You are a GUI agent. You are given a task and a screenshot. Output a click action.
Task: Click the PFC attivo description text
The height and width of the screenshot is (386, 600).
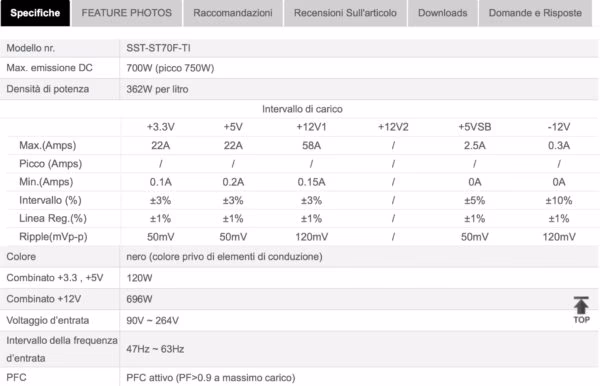[x=210, y=378]
